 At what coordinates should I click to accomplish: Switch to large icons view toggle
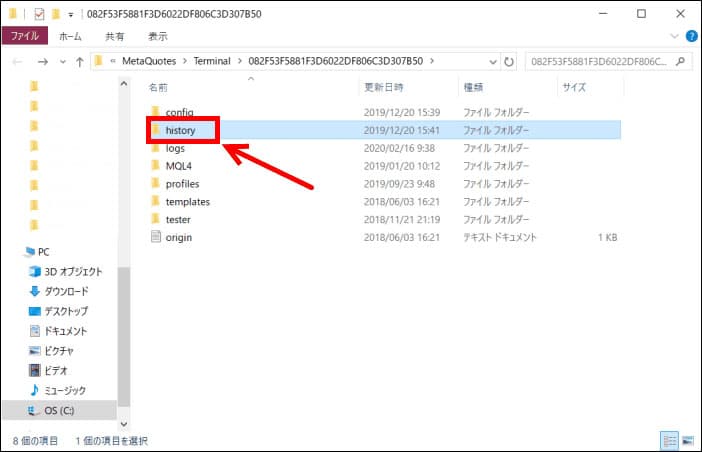(x=686, y=440)
